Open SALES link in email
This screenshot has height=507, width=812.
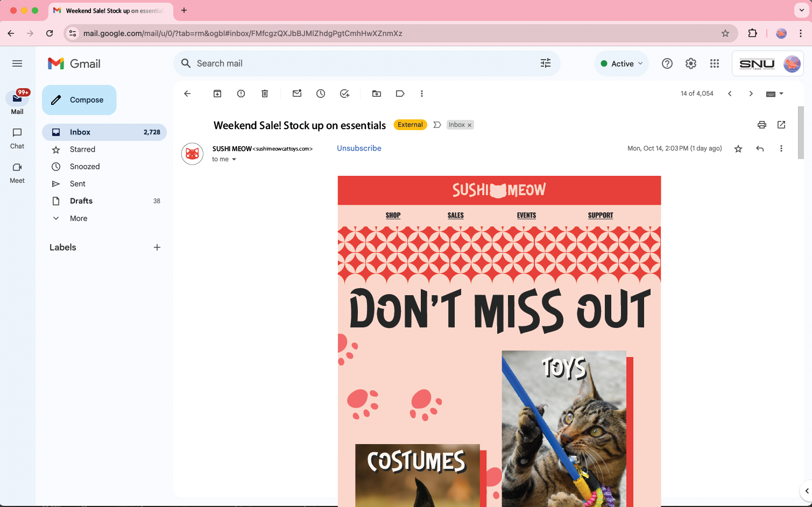coord(455,215)
